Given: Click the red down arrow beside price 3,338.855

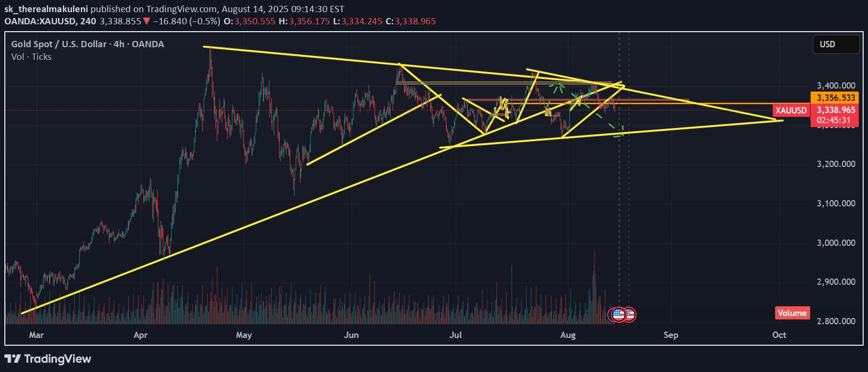Looking at the screenshot, I should (x=146, y=21).
